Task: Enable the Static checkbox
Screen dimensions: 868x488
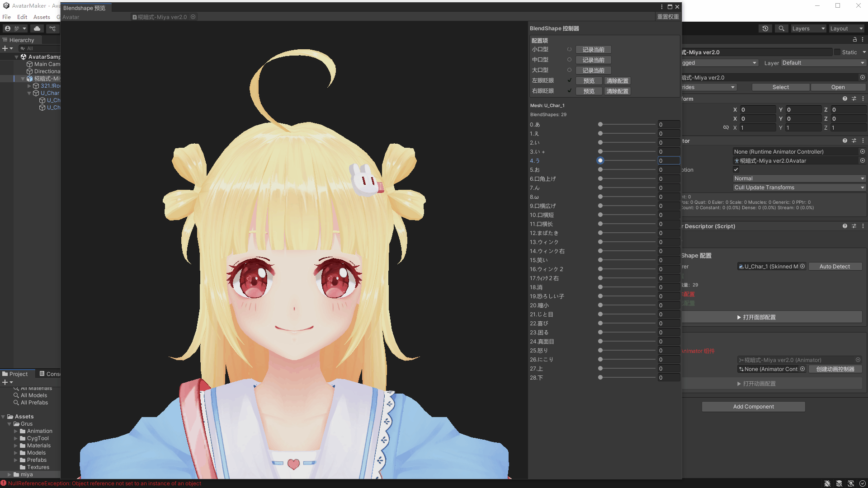Action: coord(837,52)
